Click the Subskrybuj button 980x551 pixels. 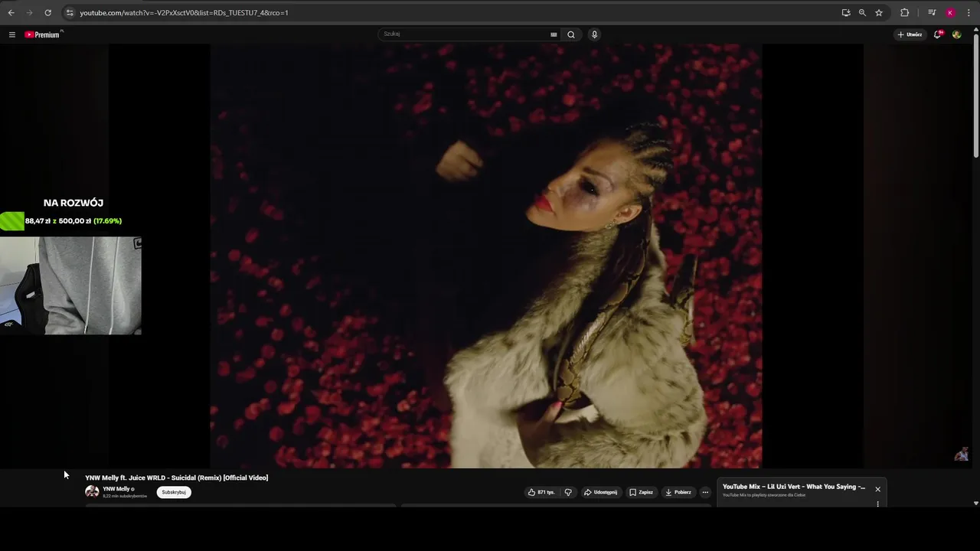tap(174, 492)
